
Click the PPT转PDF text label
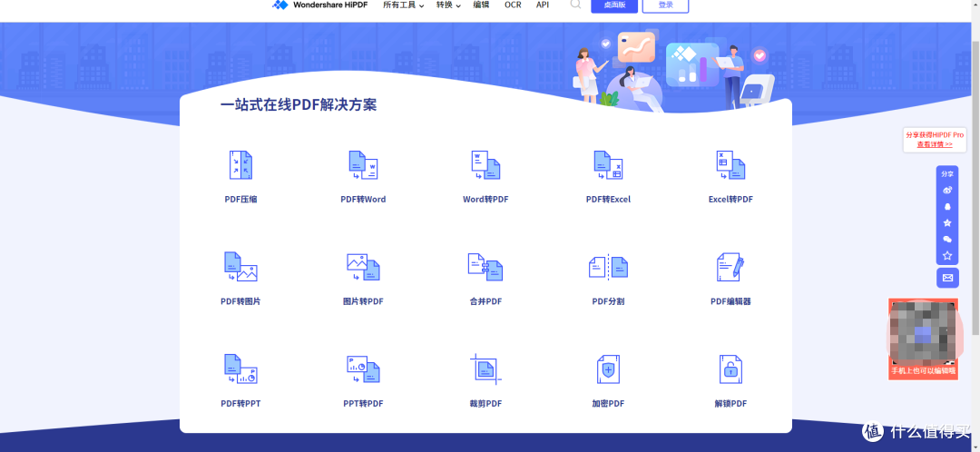(x=363, y=403)
